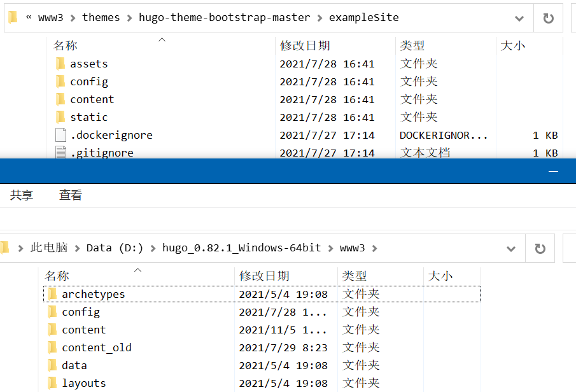
Task: Open address history dropdown for exampleSite
Action: (x=519, y=18)
